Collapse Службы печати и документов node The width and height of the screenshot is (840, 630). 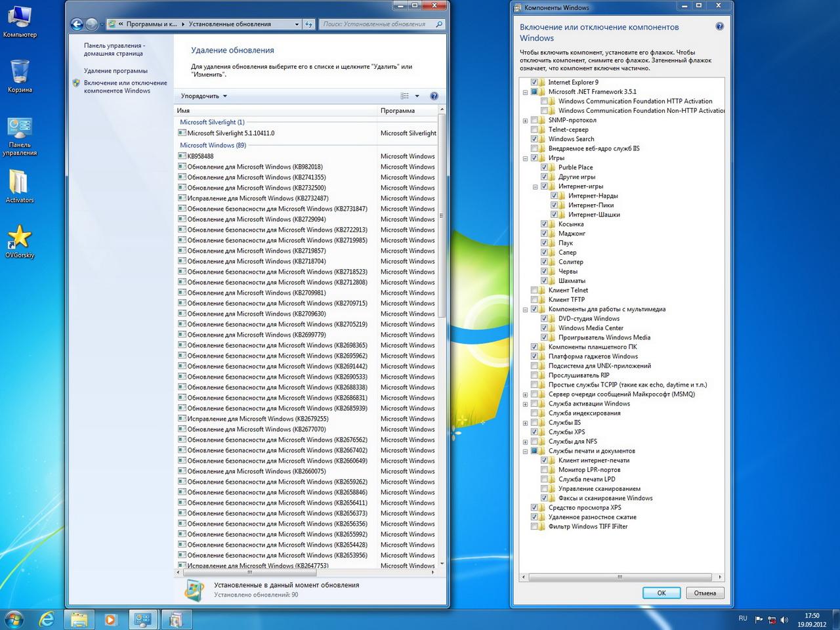tap(525, 451)
